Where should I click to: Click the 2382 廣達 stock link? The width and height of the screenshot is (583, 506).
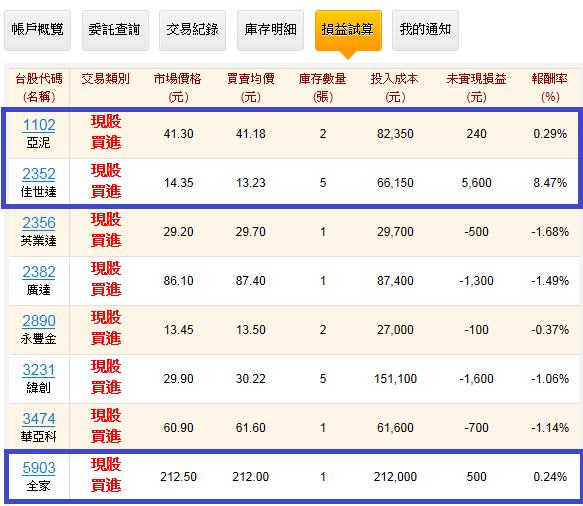pyautogui.click(x=39, y=272)
